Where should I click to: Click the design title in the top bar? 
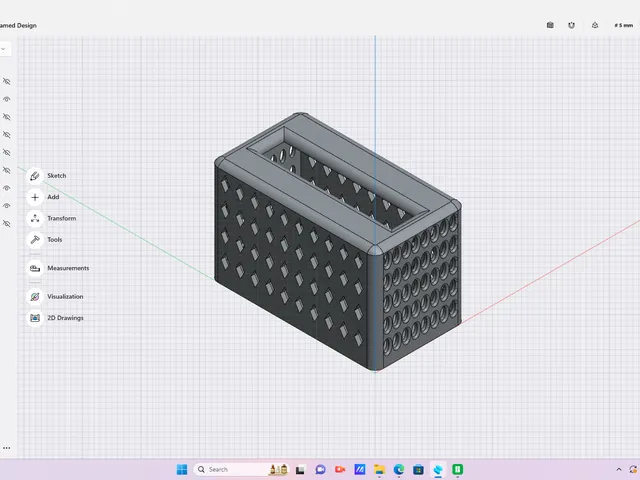click(18, 25)
